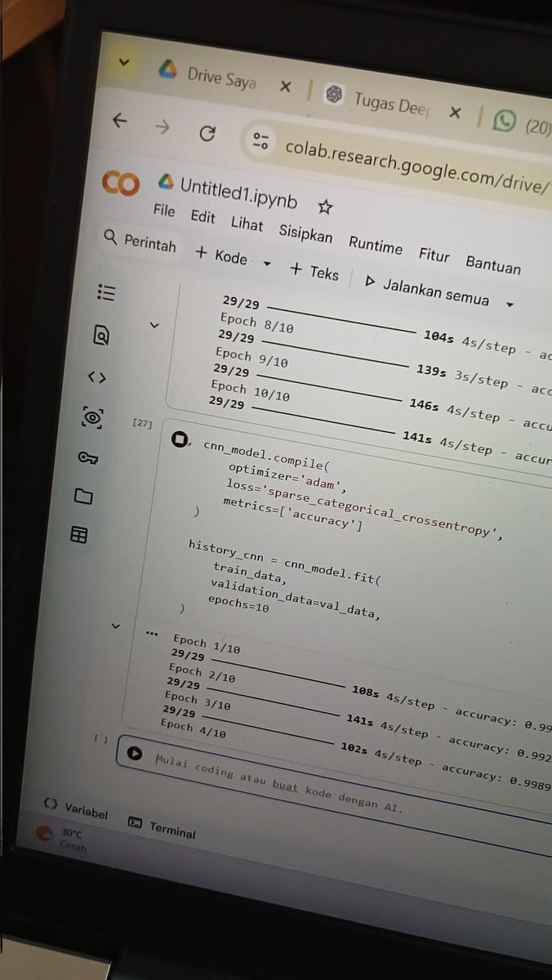Viewport: 552px width, 980px height.
Task: Click the metrics=['accuracy'] line
Action: pos(292,514)
